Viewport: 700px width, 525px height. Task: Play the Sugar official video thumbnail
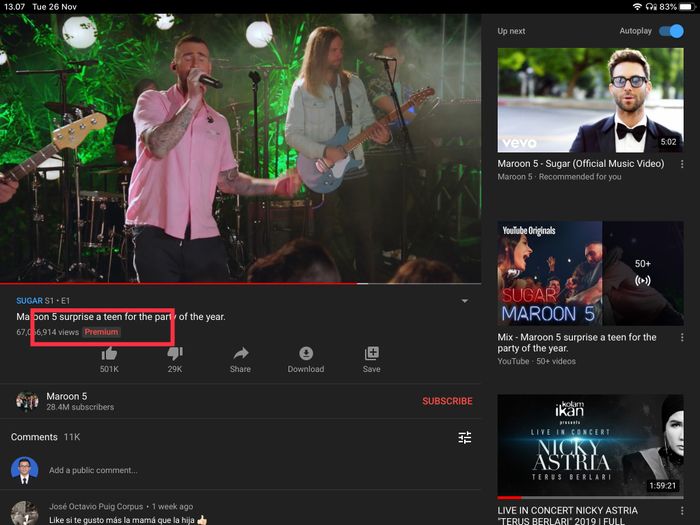[x=590, y=100]
